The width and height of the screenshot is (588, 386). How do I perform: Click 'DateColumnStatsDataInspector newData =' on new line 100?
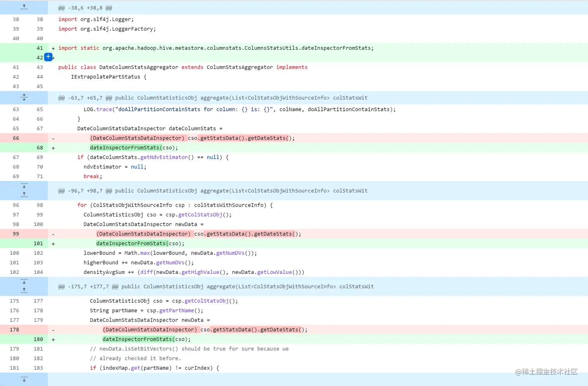(143, 224)
